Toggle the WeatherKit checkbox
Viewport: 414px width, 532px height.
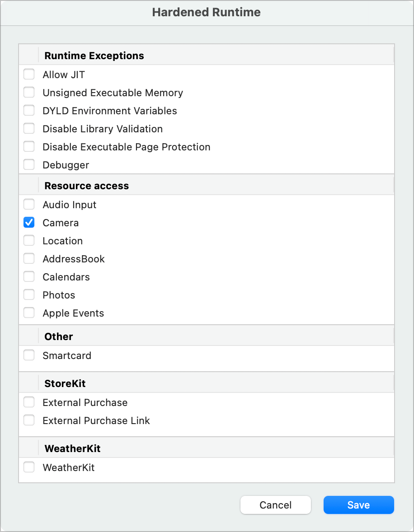29,467
